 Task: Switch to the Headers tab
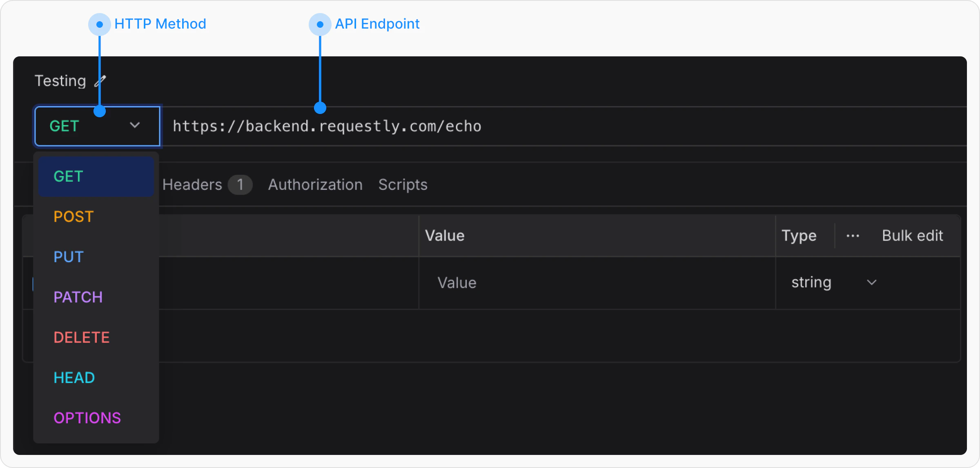point(192,185)
